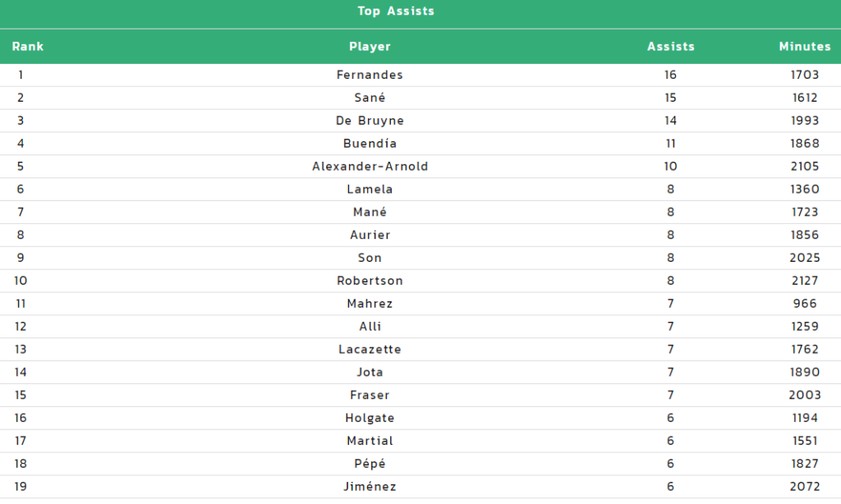Click Alexander-Arnold player name

pyautogui.click(x=370, y=166)
